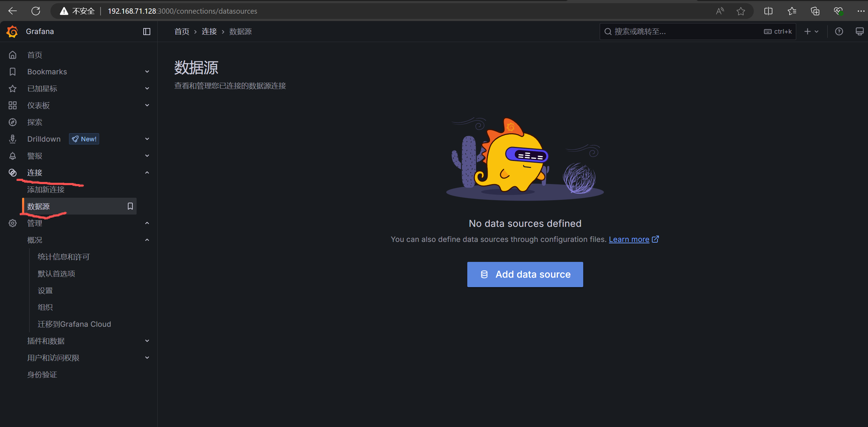The height and width of the screenshot is (427, 868).
Task: Open browser settings and more menu
Action: tap(861, 11)
